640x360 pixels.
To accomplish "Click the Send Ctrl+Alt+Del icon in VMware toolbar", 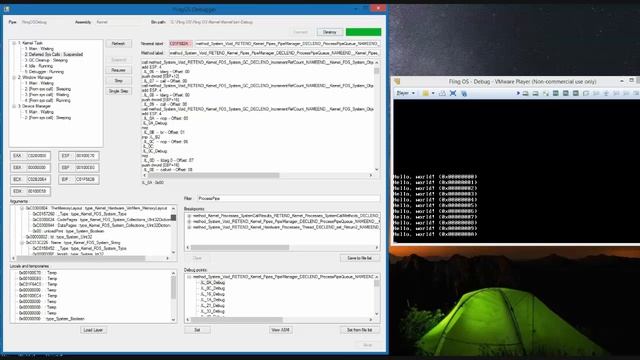I will (442, 93).
